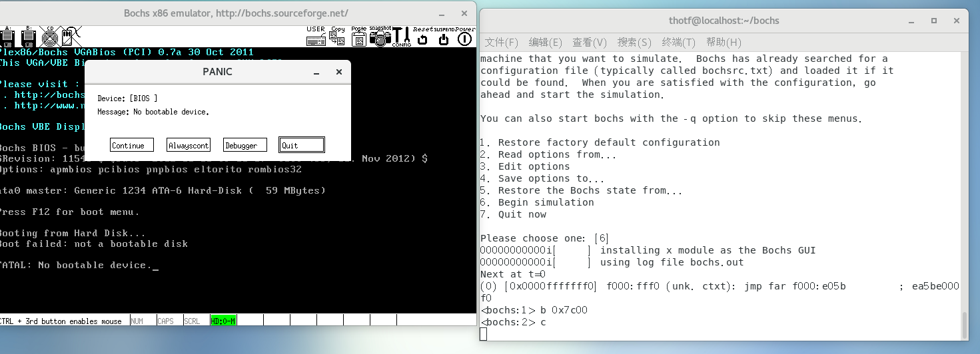
Task: Click Continue in the PANIC dialog
Action: pyautogui.click(x=132, y=145)
